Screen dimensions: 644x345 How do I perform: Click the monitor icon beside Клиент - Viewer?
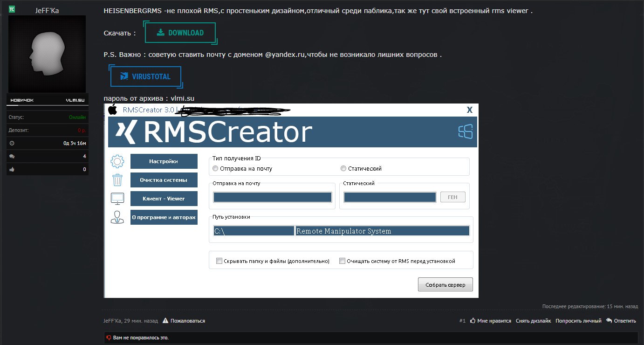[117, 199]
